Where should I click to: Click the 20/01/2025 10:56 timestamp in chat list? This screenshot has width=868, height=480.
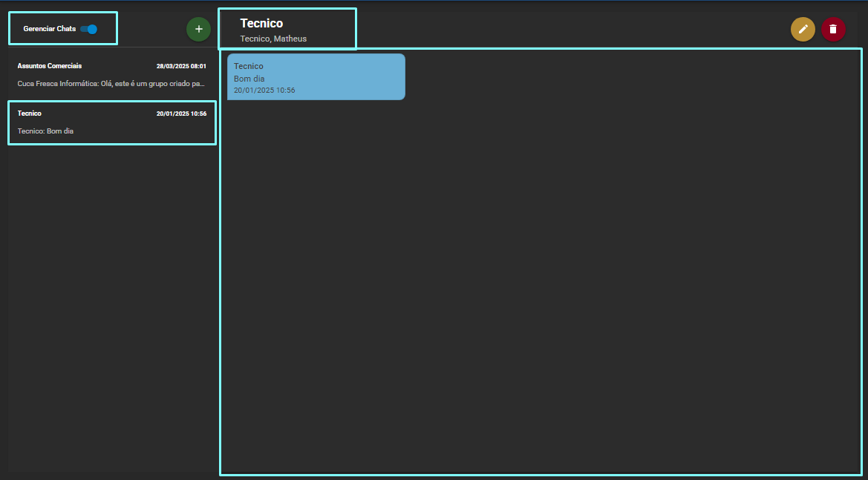click(181, 114)
